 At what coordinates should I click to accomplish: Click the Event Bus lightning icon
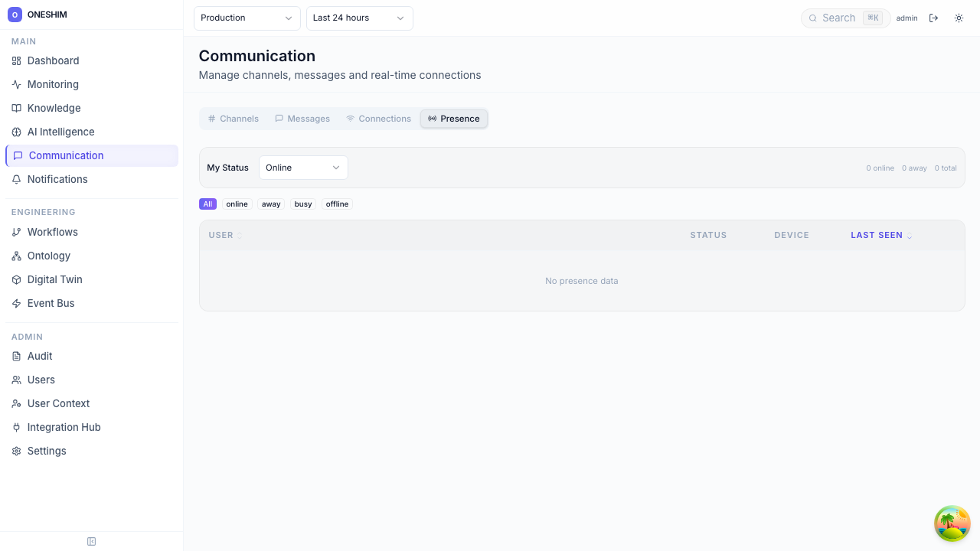point(17,304)
